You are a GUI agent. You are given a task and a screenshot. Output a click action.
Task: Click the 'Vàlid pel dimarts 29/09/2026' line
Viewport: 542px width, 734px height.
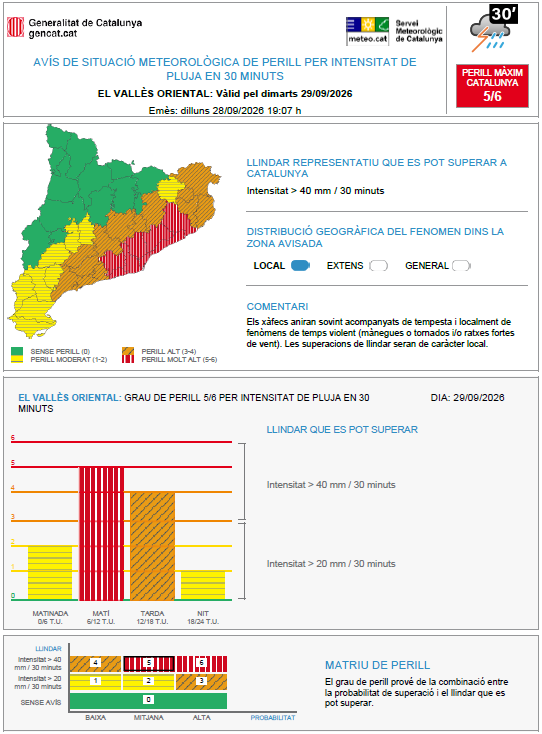284,94
